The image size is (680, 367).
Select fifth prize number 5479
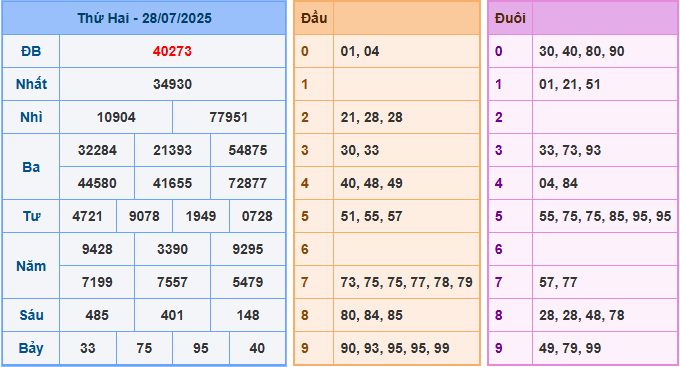coord(248,282)
